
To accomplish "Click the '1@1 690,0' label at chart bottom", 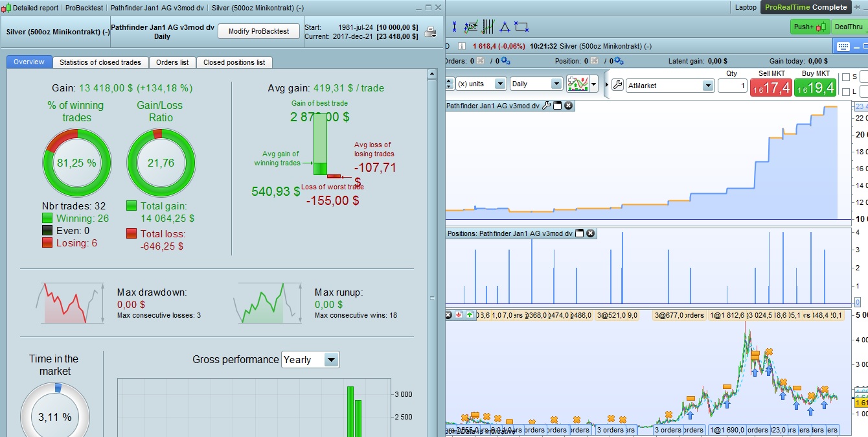I will (727, 429).
